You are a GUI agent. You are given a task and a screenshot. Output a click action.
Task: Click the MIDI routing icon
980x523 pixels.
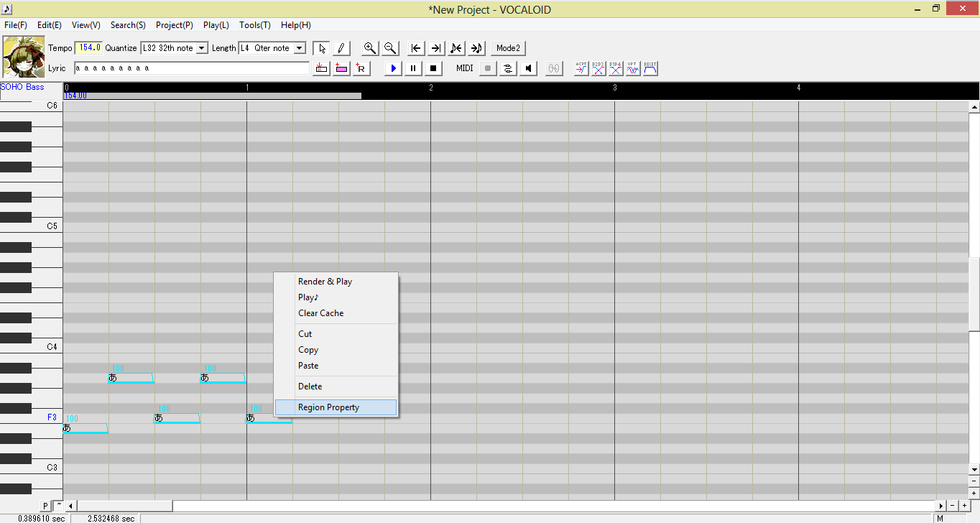[x=508, y=68]
